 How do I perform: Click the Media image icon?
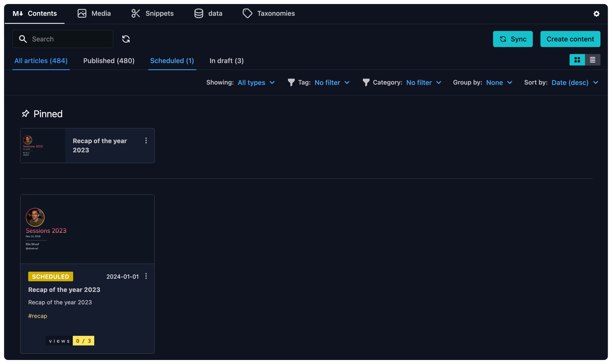pyautogui.click(x=82, y=13)
